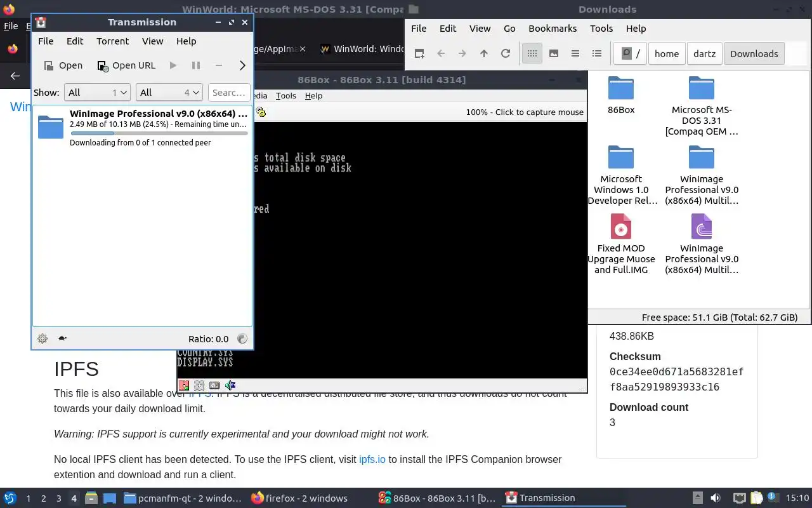
Task: Go forward in the file manager
Action: coord(462,53)
